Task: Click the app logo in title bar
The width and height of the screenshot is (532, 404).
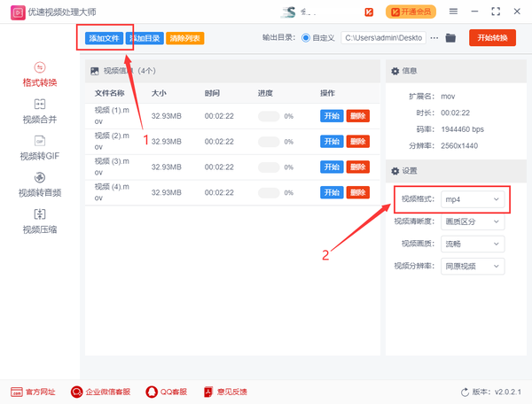Action: [x=18, y=12]
